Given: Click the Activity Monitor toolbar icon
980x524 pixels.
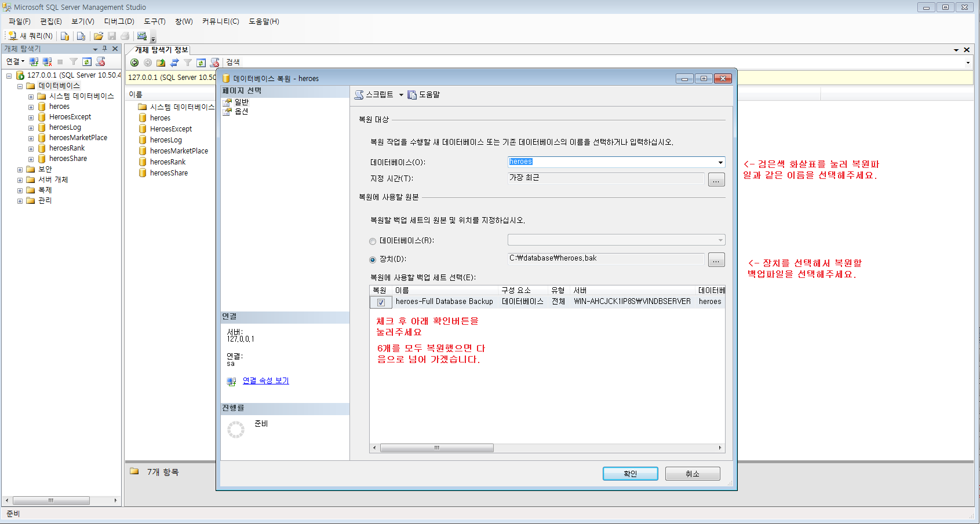Looking at the screenshot, I should tap(142, 36).
